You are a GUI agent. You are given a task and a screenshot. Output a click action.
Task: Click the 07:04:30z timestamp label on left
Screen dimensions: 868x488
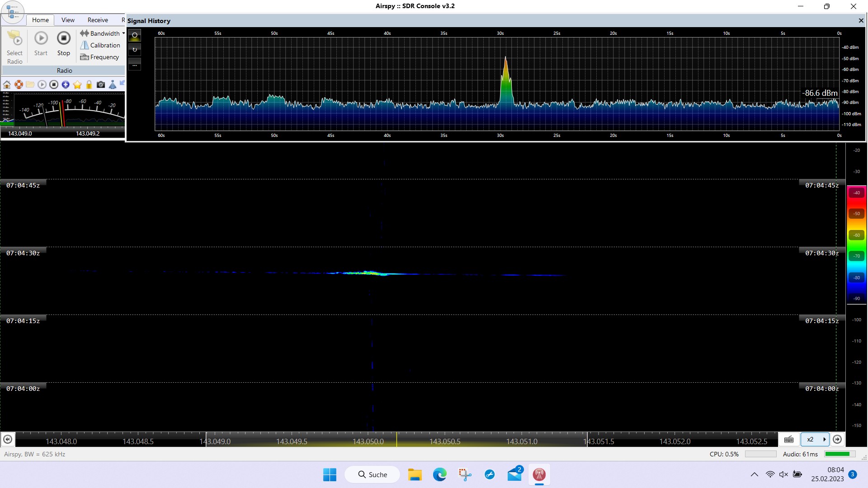pyautogui.click(x=23, y=253)
